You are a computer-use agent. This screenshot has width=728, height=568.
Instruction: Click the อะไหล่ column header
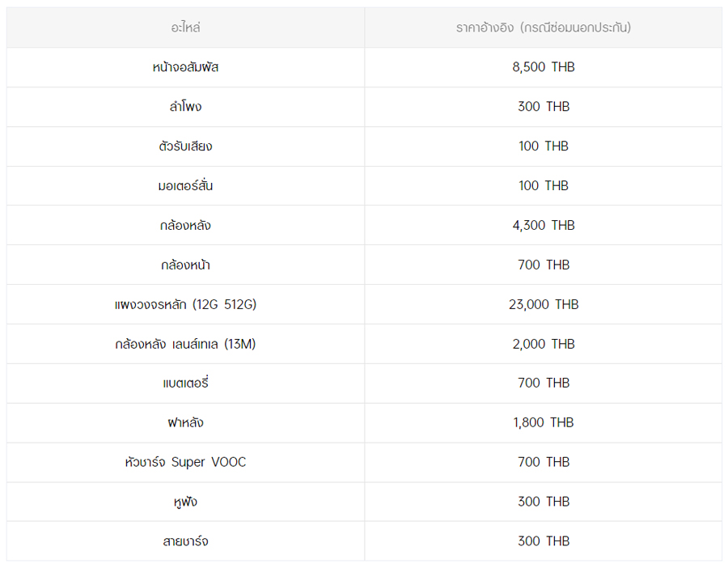(185, 28)
